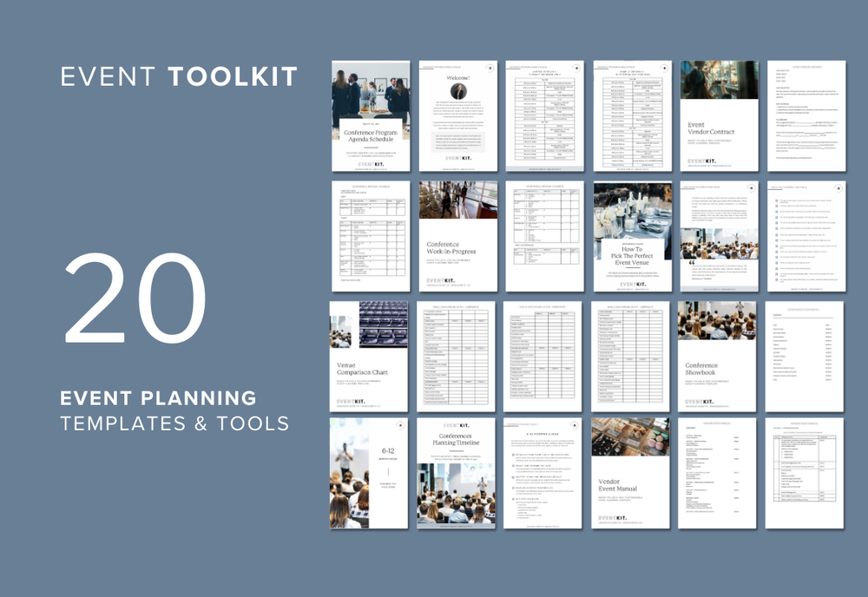Click the EVENTKIT logo on the Conference Showbook
The image size is (868, 597).
700,401
